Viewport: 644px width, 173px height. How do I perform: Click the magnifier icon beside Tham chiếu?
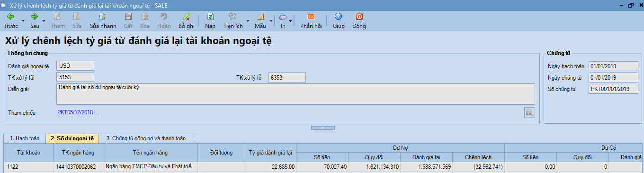coord(529,112)
